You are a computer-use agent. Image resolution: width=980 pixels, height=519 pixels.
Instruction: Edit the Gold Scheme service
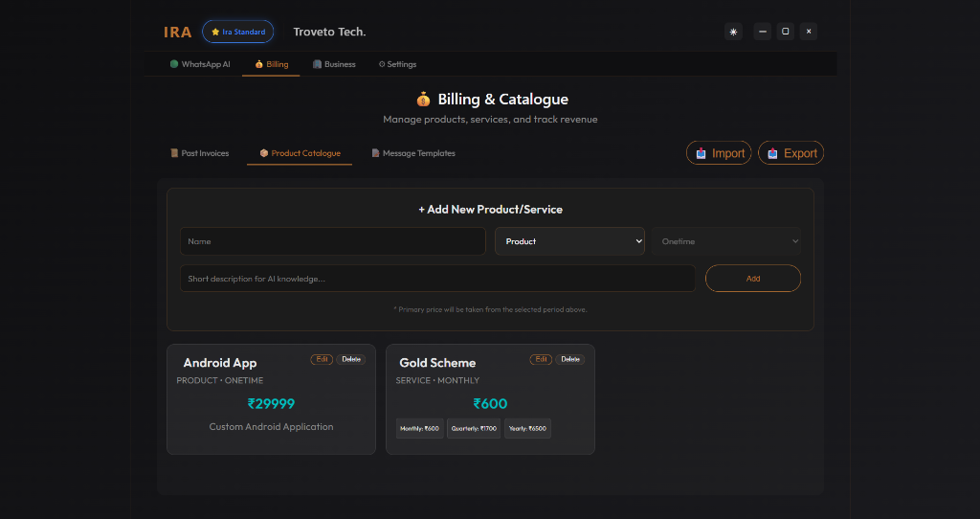(542, 359)
